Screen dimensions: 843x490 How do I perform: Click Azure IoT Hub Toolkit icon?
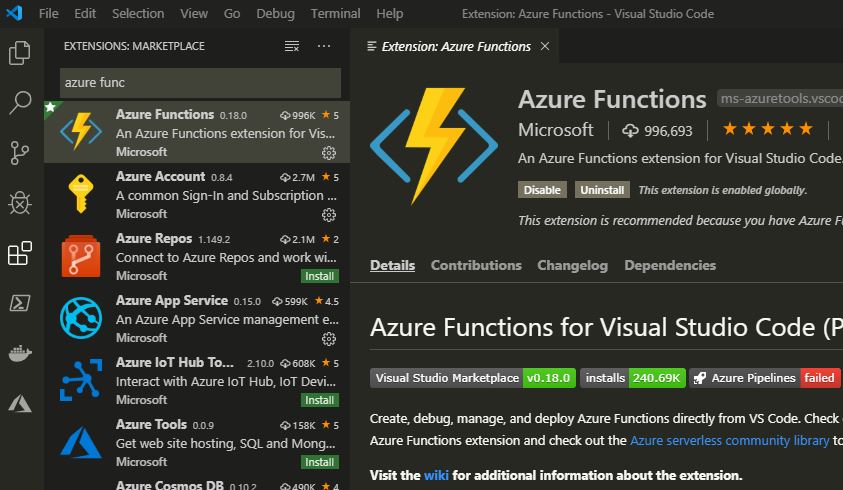pos(81,380)
